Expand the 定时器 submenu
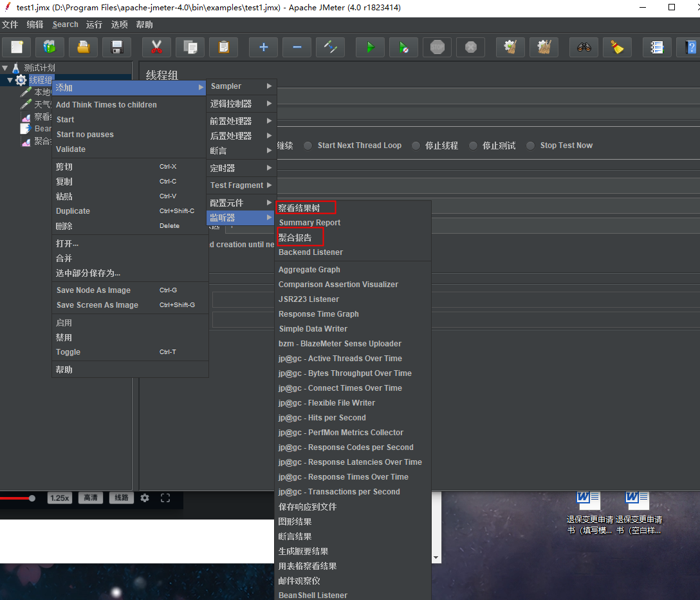The height and width of the screenshot is (600, 700). tap(241, 168)
